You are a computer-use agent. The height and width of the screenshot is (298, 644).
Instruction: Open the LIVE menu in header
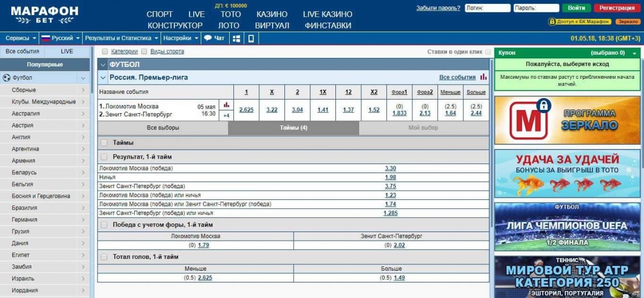[x=196, y=14]
